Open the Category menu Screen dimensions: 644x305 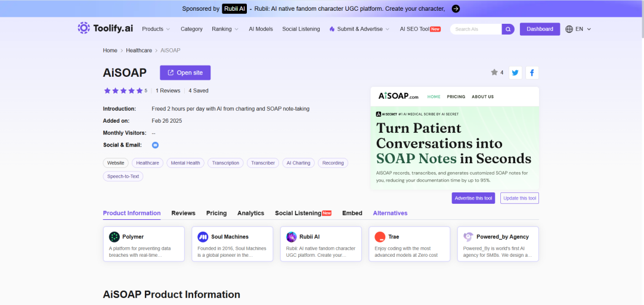[x=192, y=29]
